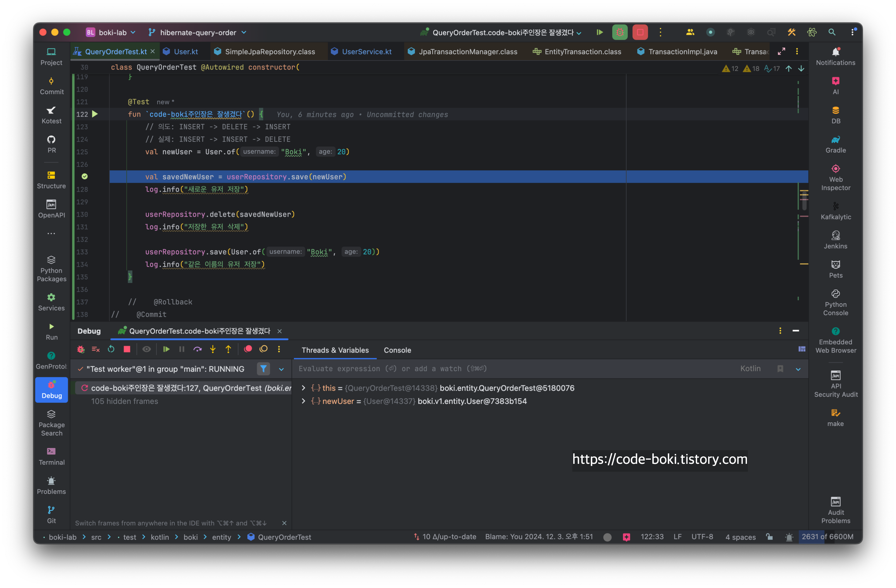This screenshot has height=588, width=896.
Task: Open the Jenkins sidebar panel
Action: click(835, 240)
